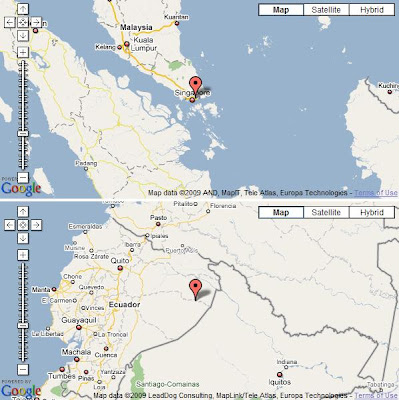399x400 pixels.
Task: Zoom in on the bottom Ecuador map
Action: coord(23,255)
